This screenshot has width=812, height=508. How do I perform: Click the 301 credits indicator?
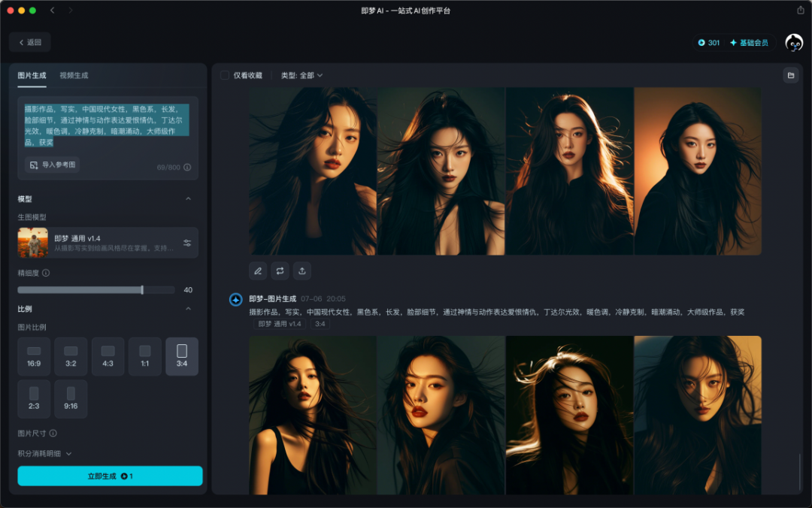(x=709, y=43)
